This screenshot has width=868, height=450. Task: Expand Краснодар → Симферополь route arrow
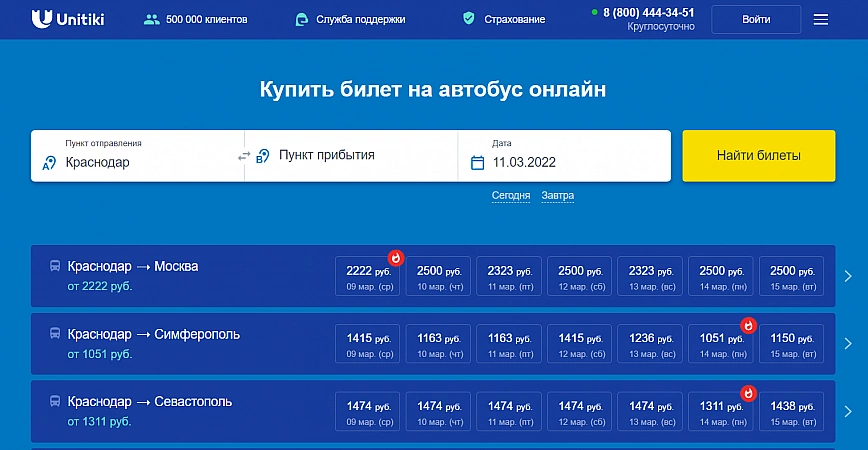point(848,343)
